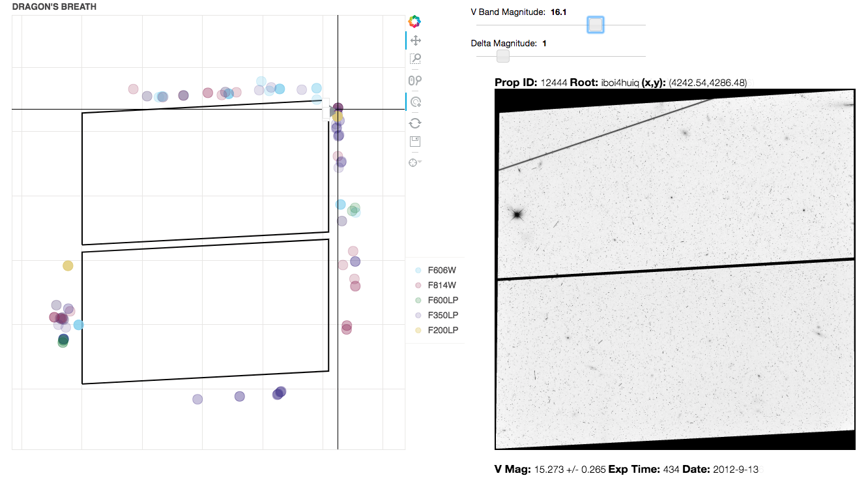Screen dimensions: 868x480
Task: Save the plot with the floppy disk icon
Action: click(x=414, y=142)
